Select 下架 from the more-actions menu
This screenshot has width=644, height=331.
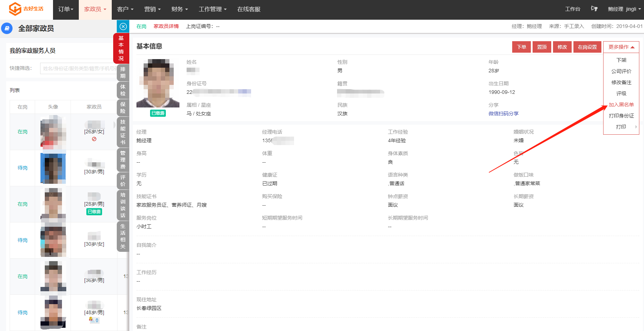coord(621,60)
